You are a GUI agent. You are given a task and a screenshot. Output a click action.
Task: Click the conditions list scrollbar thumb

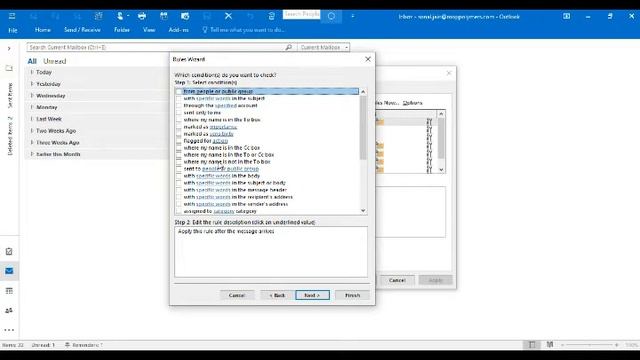click(363, 127)
